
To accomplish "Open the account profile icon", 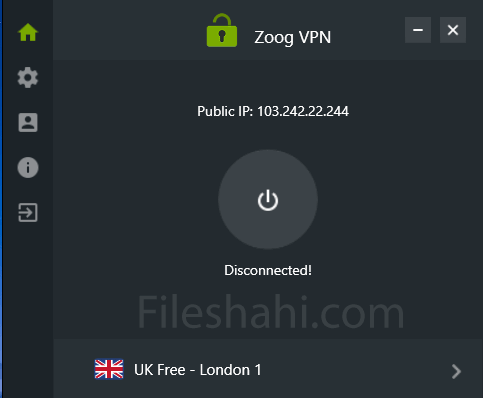I will (x=28, y=123).
